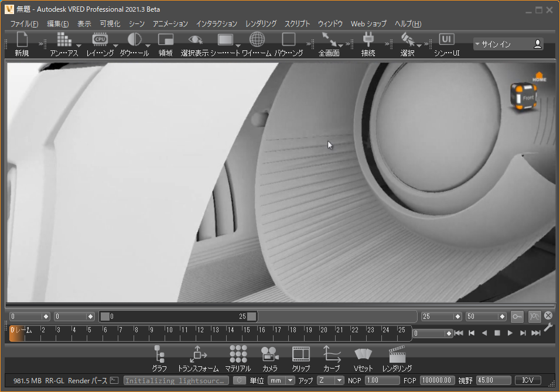560x392 pixels.
Task: Click the ICV button in status bar
Action: (527, 380)
